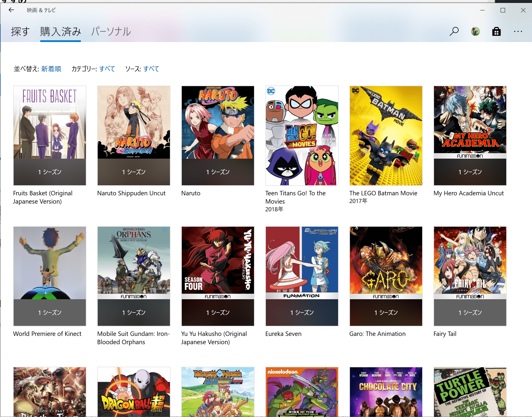This screenshot has width=532, height=417.
Task: Open the ソース すべて filter dropdown
Action: pos(151,69)
